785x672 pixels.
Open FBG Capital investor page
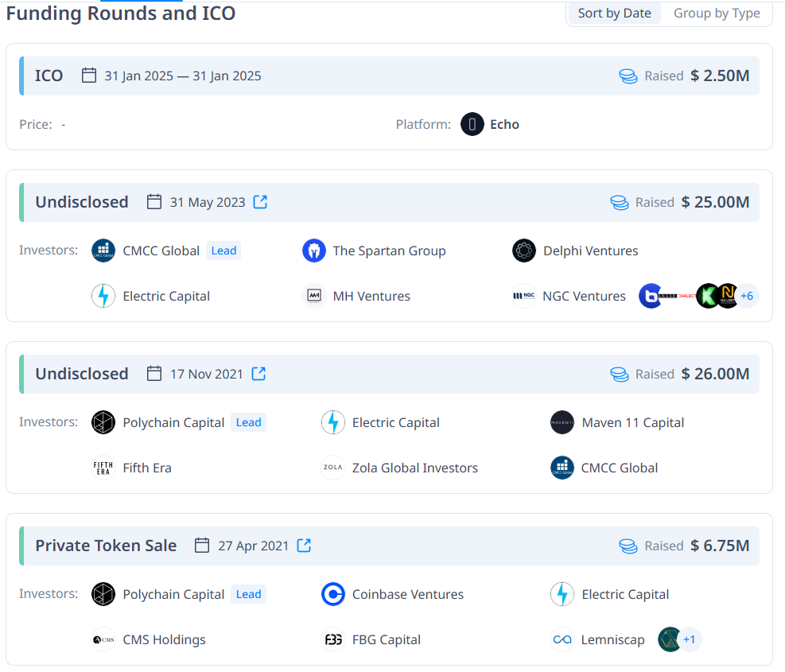[387, 639]
